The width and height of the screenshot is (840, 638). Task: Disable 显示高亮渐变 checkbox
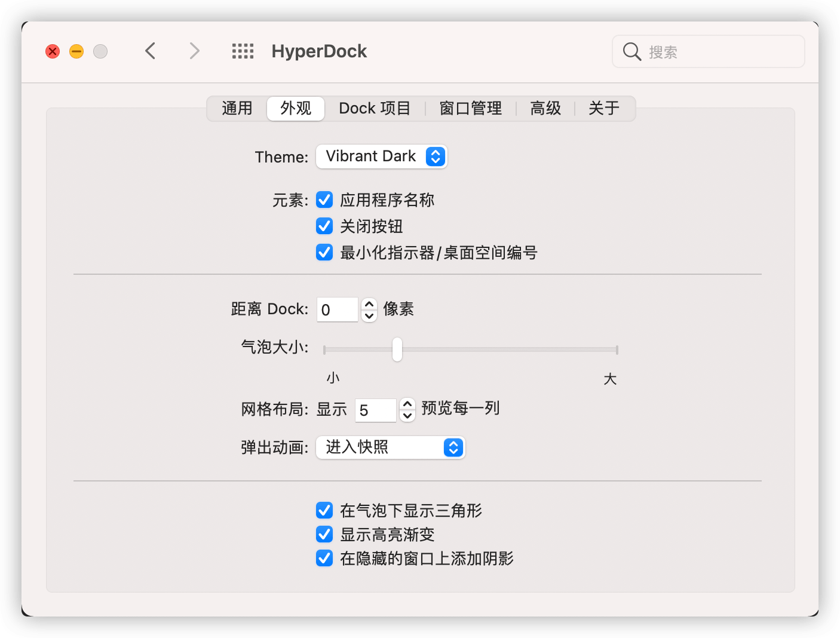[324, 534]
